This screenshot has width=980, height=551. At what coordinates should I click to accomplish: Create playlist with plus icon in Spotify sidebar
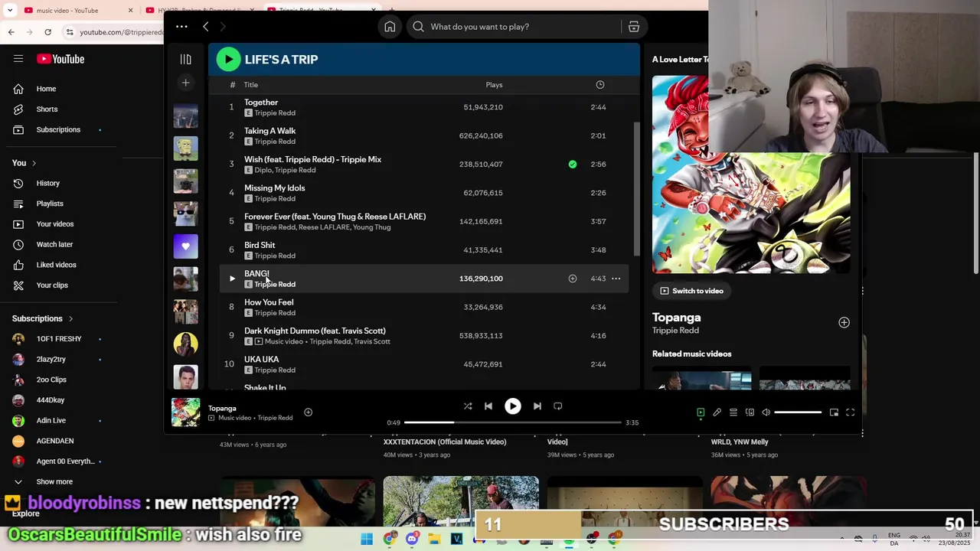click(185, 83)
